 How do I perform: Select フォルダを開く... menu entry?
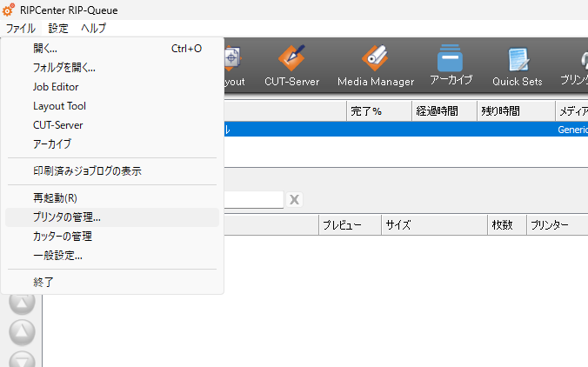(112, 68)
